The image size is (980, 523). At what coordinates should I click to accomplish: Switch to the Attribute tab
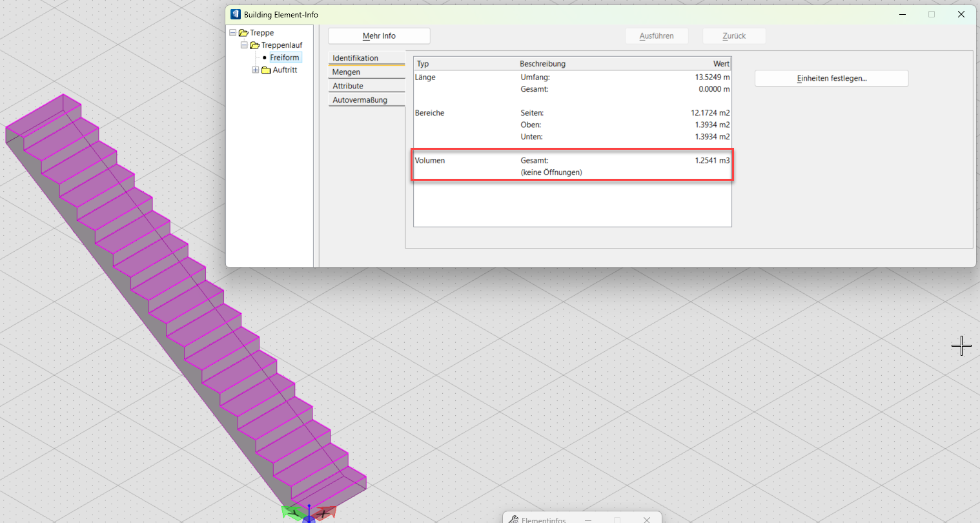(367, 86)
